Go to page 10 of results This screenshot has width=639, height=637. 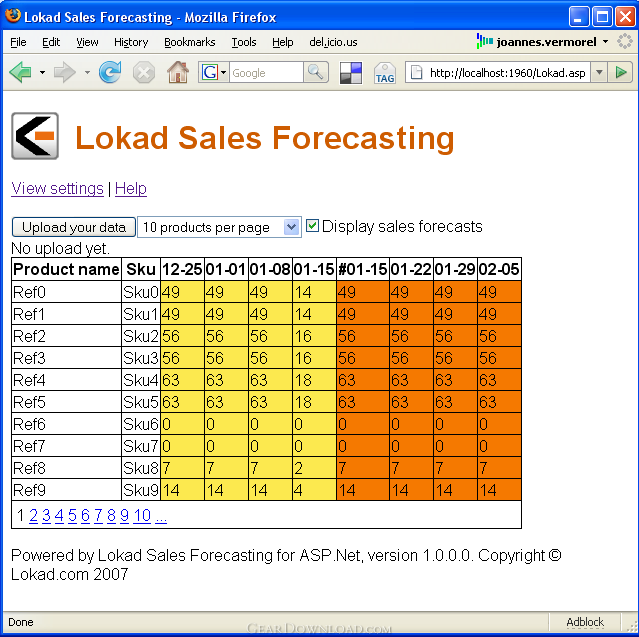click(142, 516)
